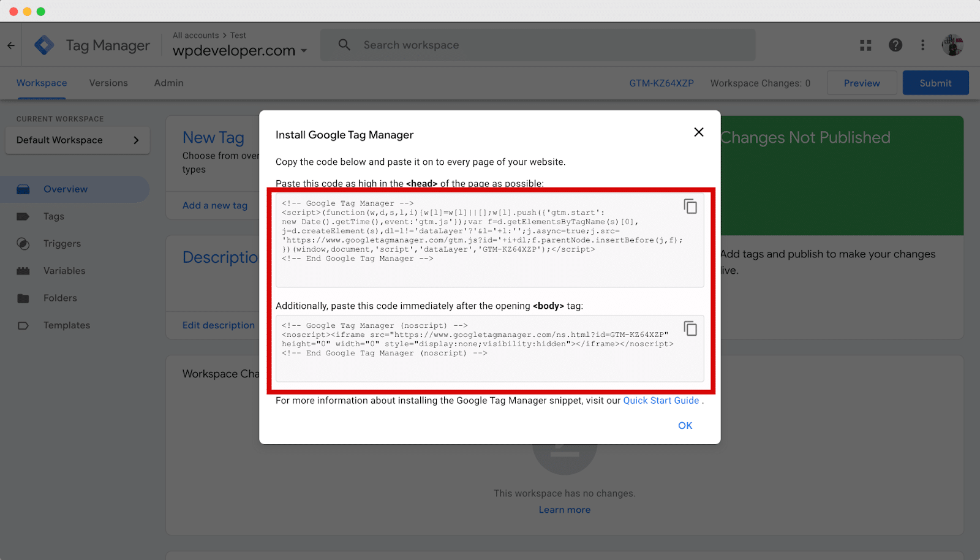The height and width of the screenshot is (560, 980).
Task: Click OK in the install dialog
Action: (685, 426)
